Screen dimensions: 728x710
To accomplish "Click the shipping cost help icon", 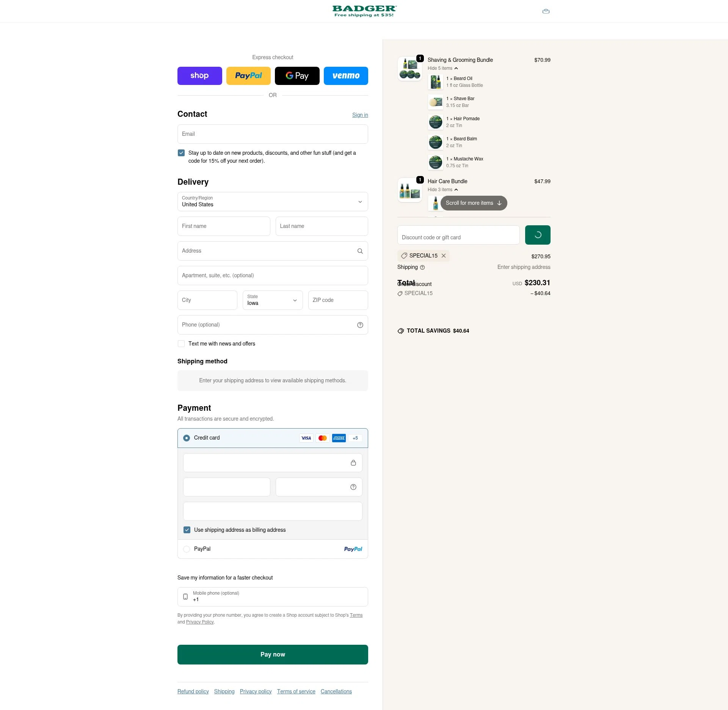I will (x=422, y=267).
